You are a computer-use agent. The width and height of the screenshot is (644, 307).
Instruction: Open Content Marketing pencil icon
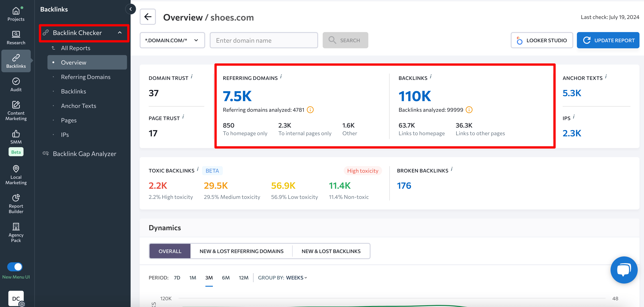tap(16, 105)
